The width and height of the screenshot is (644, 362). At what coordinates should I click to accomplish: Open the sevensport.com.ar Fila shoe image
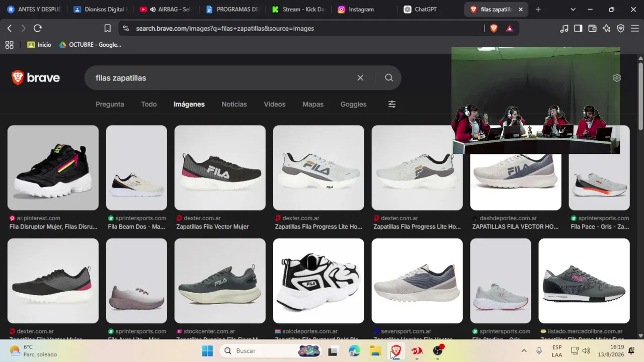(x=417, y=281)
